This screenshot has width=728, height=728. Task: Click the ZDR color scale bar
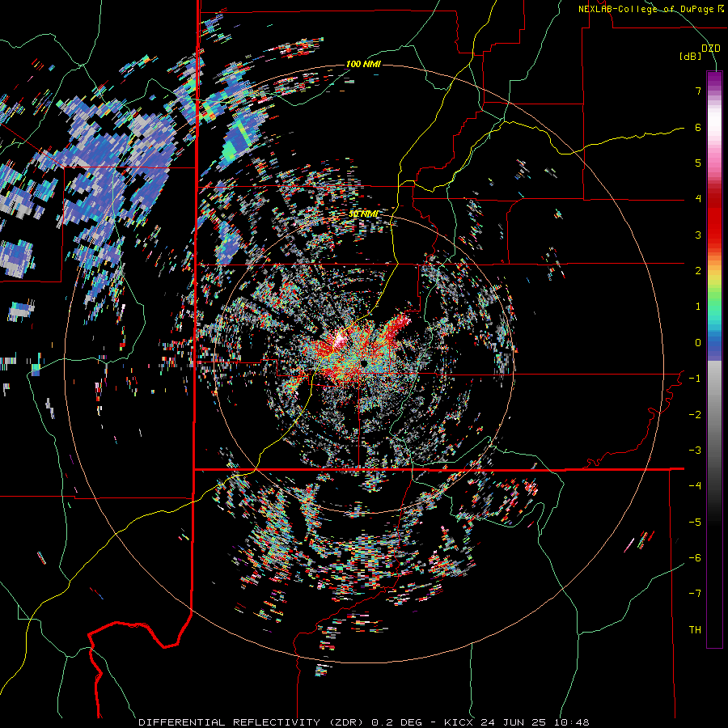click(714, 359)
